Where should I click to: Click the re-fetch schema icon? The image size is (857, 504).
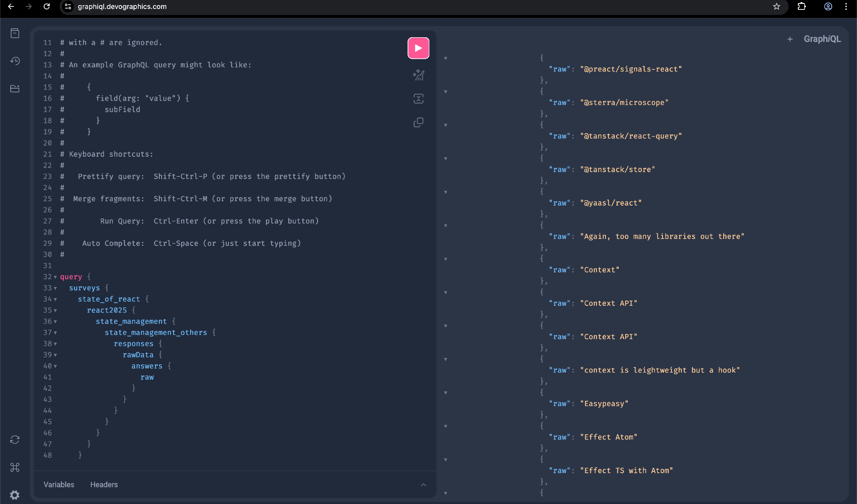(x=15, y=440)
